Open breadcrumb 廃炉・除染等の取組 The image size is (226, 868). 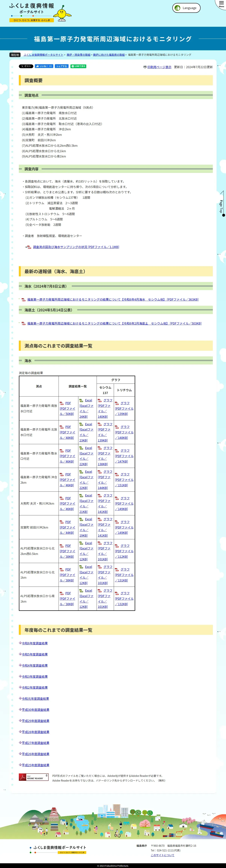[x=79, y=55]
